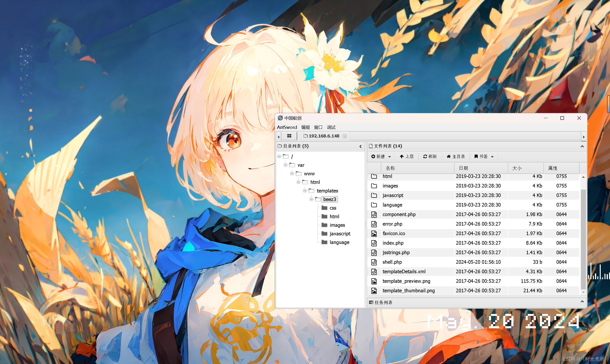Click the html folder icon in file list

tap(374, 176)
